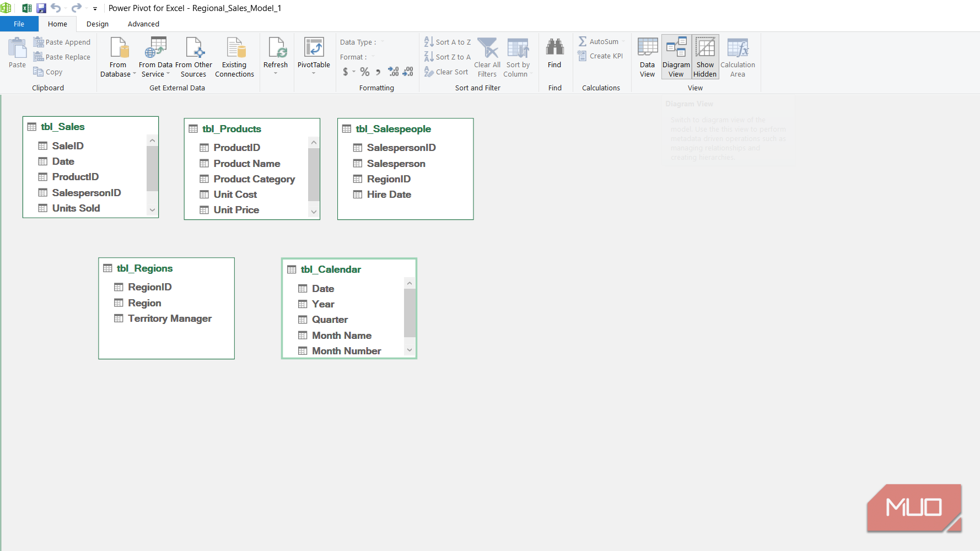Screen dimensions: 980x551
Task: Switch to Data View
Action: 648,57
